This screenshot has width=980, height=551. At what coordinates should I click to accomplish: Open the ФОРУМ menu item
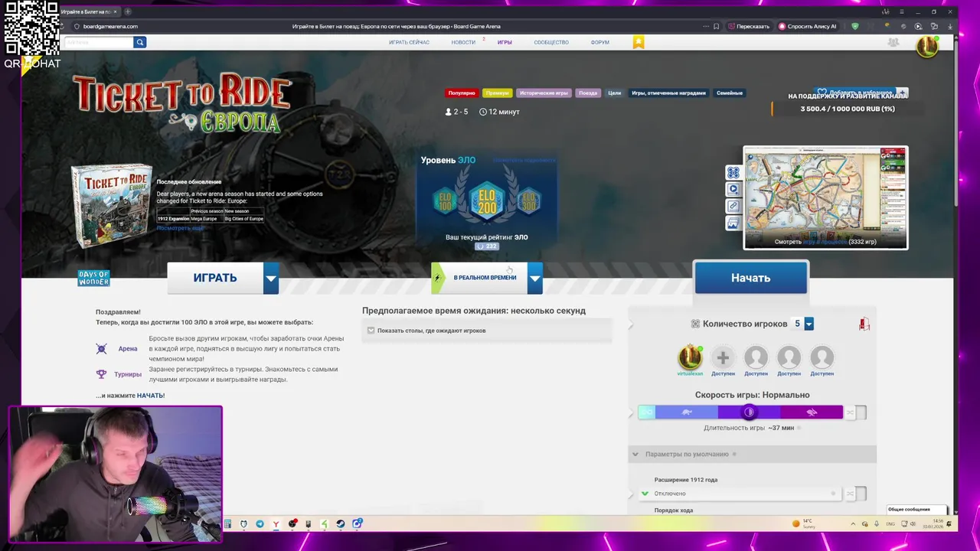600,42
